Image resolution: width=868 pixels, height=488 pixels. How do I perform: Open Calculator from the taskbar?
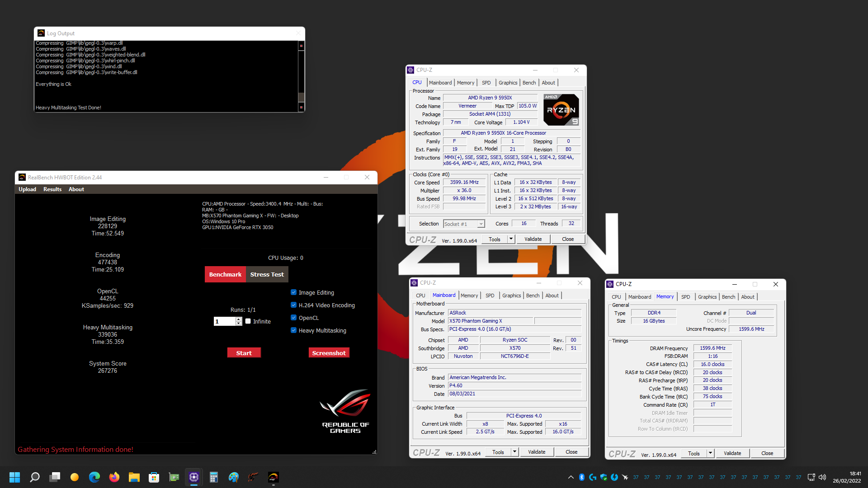(x=214, y=477)
